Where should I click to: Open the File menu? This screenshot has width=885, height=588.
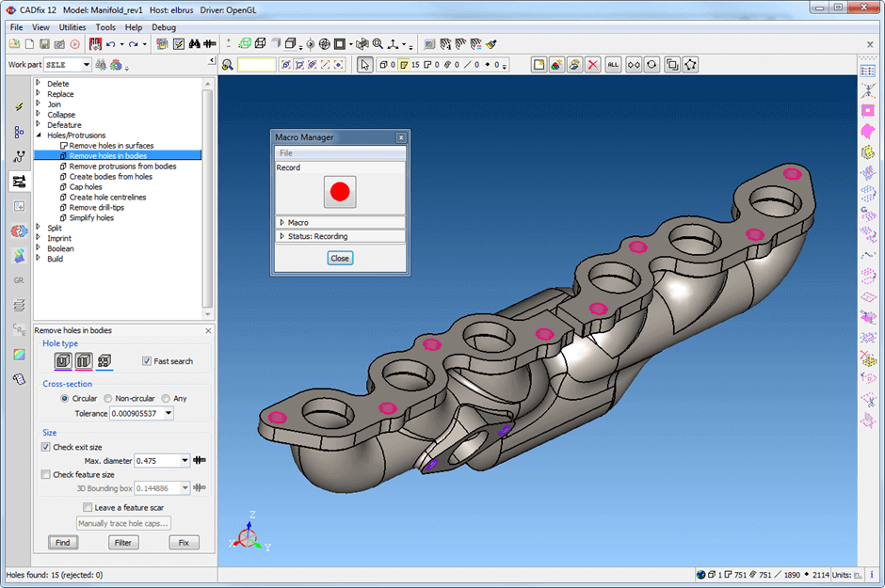16,27
